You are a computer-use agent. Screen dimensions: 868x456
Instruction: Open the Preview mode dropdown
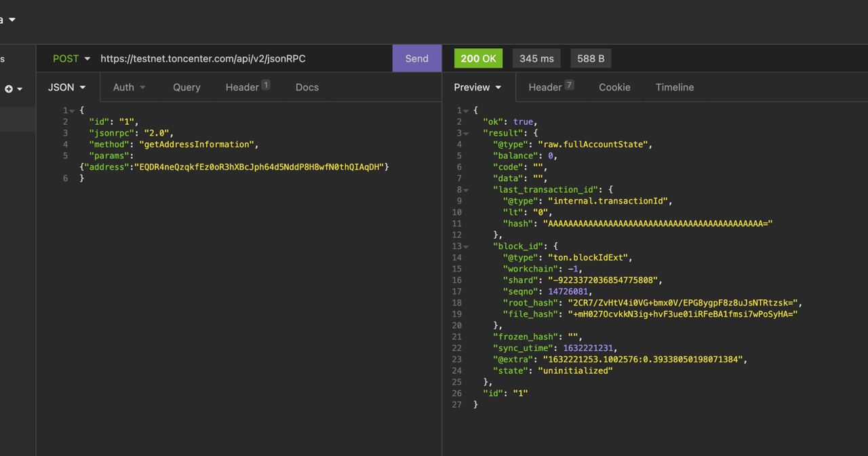tap(478, 87)
